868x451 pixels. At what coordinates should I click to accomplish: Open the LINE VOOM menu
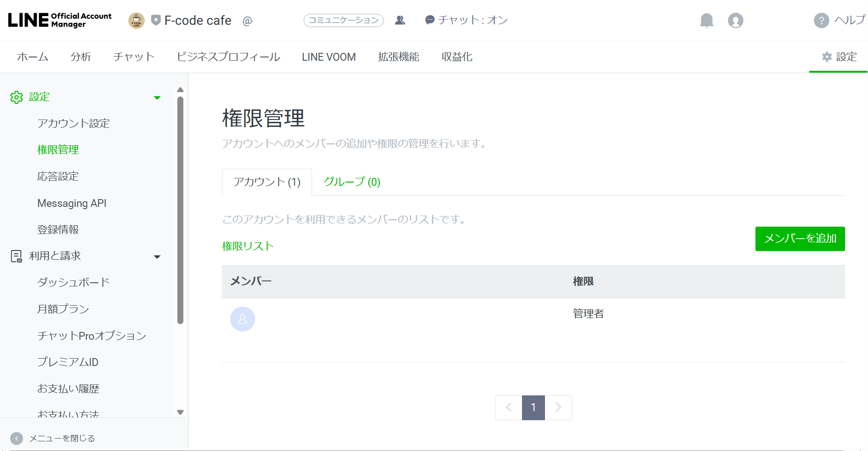329,57
